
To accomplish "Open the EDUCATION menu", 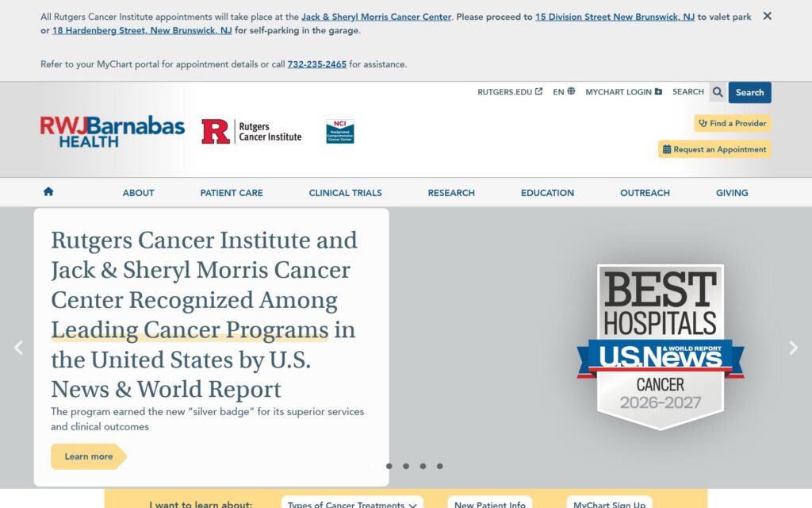I will coord(547,193).
